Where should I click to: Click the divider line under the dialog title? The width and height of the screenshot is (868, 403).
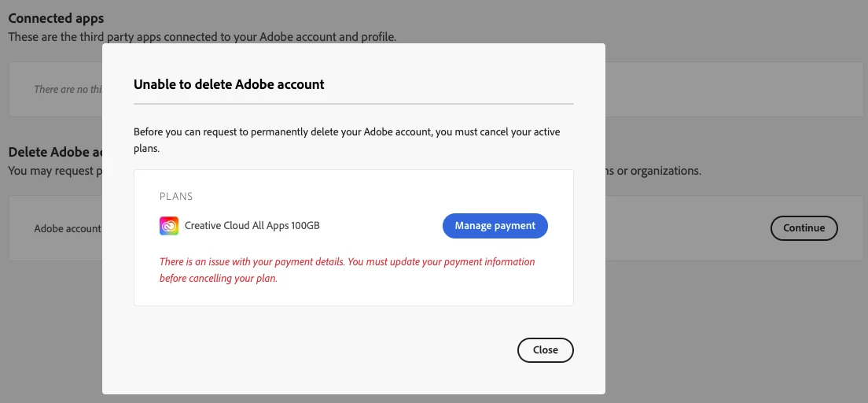353,103
